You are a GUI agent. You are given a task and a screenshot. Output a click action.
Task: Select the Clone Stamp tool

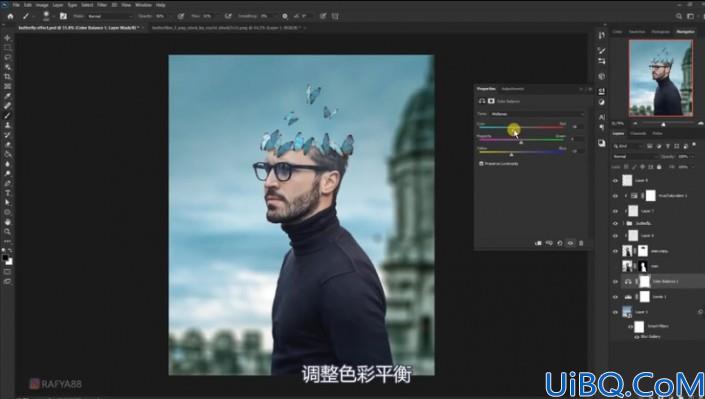click(x=7, y=125)
